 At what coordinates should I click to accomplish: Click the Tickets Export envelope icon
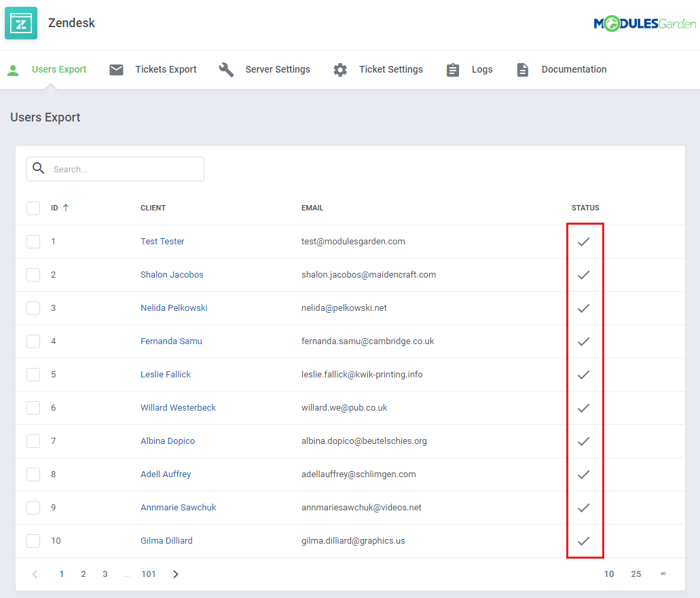click(x=116, y=70)
